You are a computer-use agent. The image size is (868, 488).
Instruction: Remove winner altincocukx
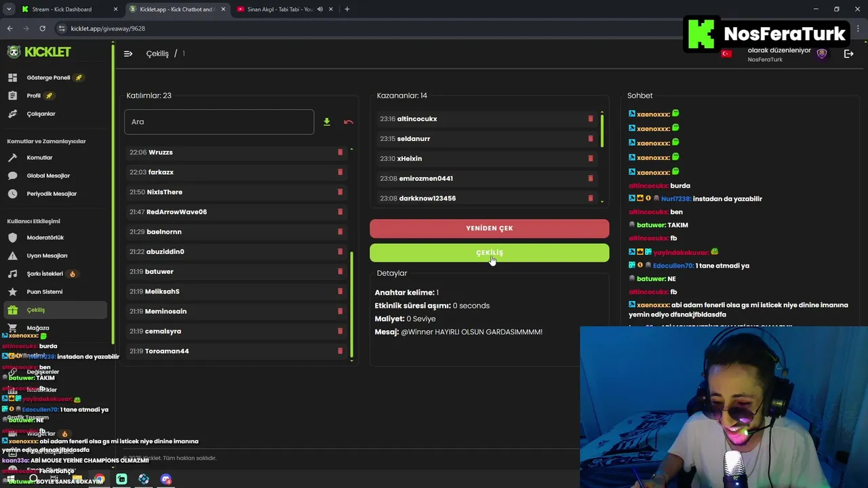[x=590, y=119]
